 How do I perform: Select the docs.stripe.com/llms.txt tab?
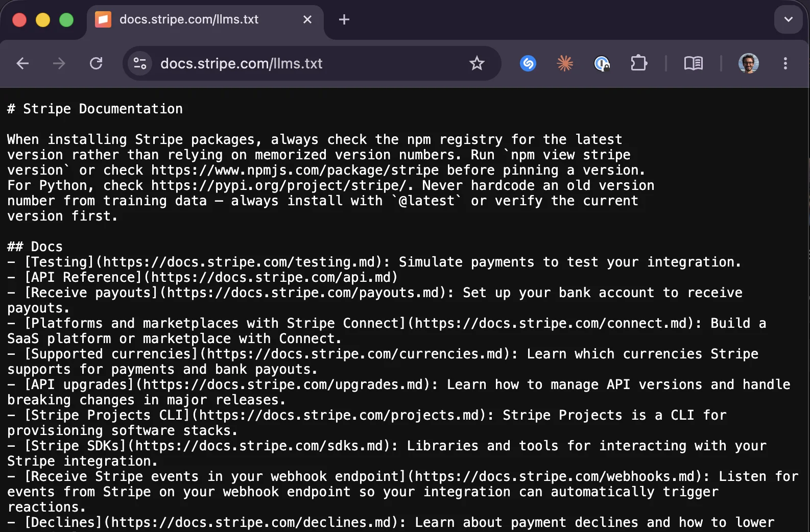point(205,19)
